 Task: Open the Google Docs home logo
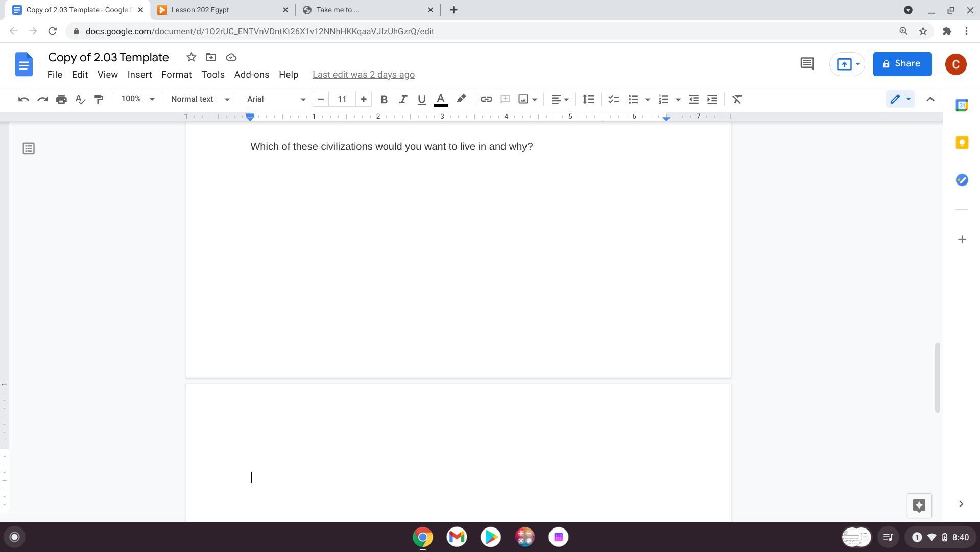pos(24,64)
